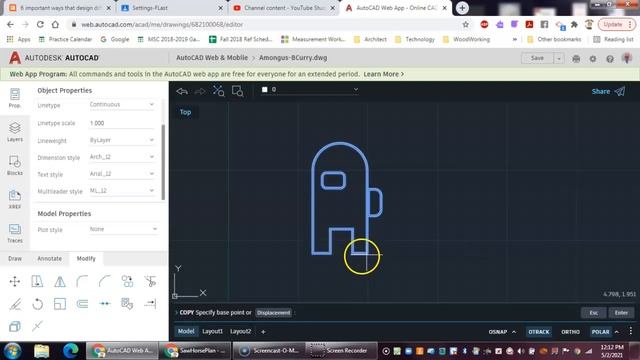Open the Layers panel in sidebar
The height and width of the screenshot is (360, 640).
point(15,132)
